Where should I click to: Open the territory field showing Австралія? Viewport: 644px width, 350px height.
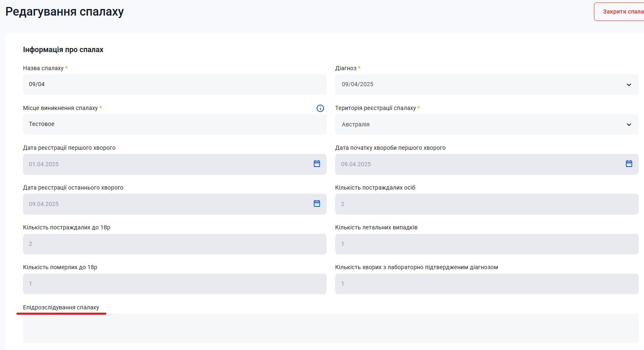tap(487, 124)
